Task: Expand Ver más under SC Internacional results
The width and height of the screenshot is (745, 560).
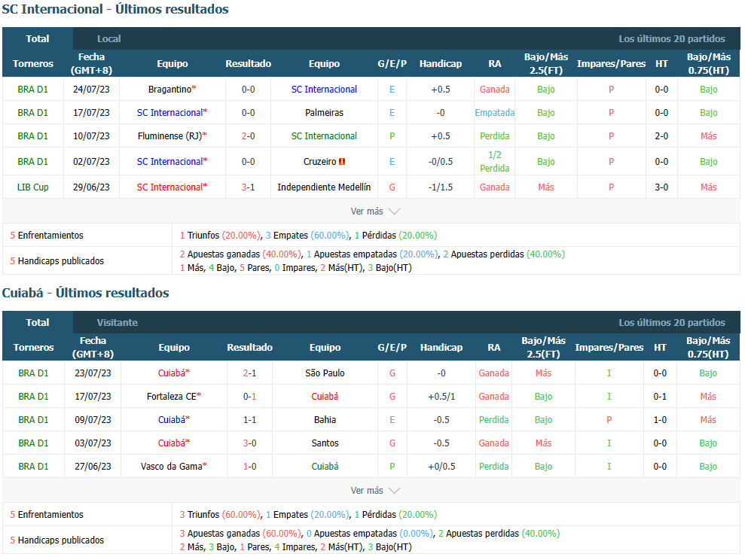Action: point(375,212)
